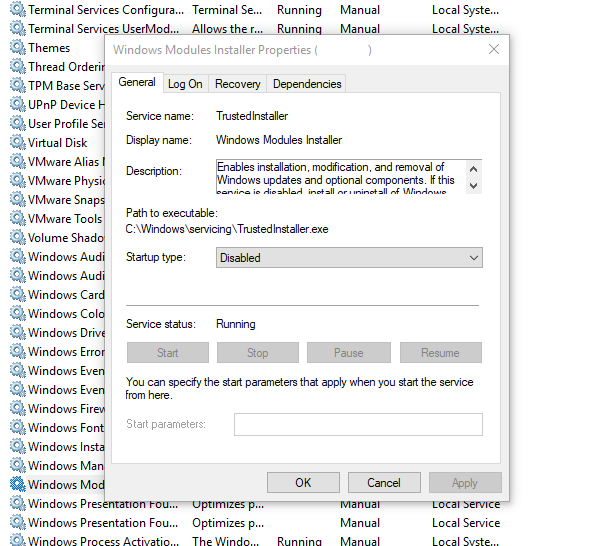
Task: Click gear icon for Windows Process Activation
Action: point(18,541)
